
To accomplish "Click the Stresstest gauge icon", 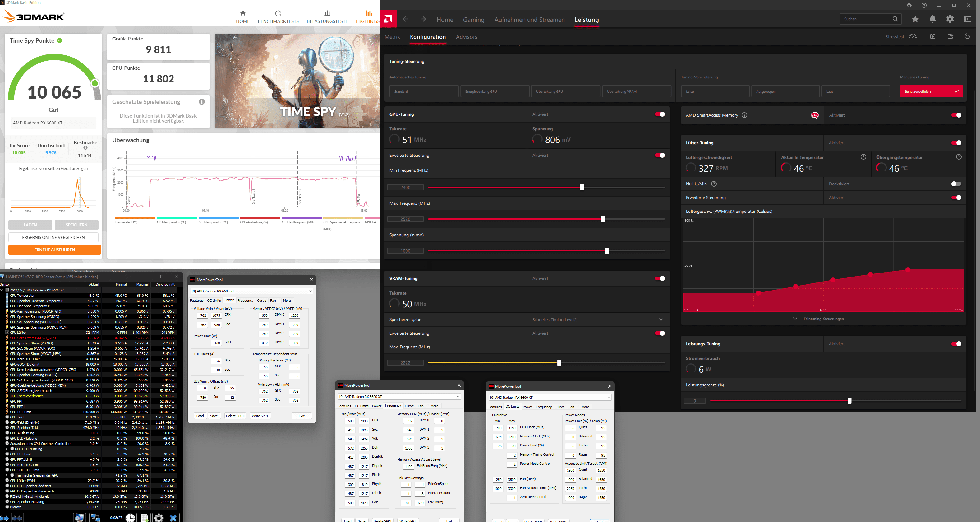I will 913,36.
